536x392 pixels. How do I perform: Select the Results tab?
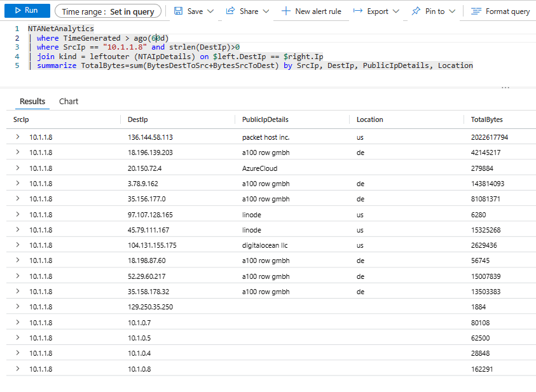tap(32, 102)
